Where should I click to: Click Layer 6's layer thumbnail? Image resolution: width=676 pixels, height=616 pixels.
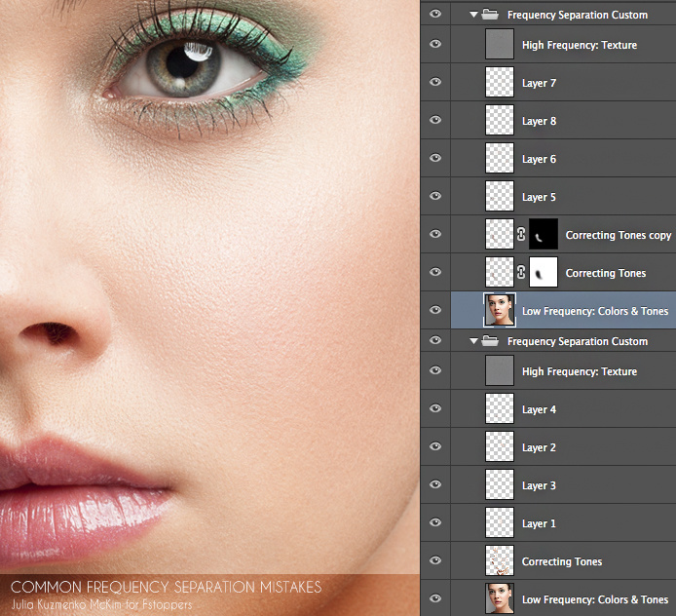point(500,158)
